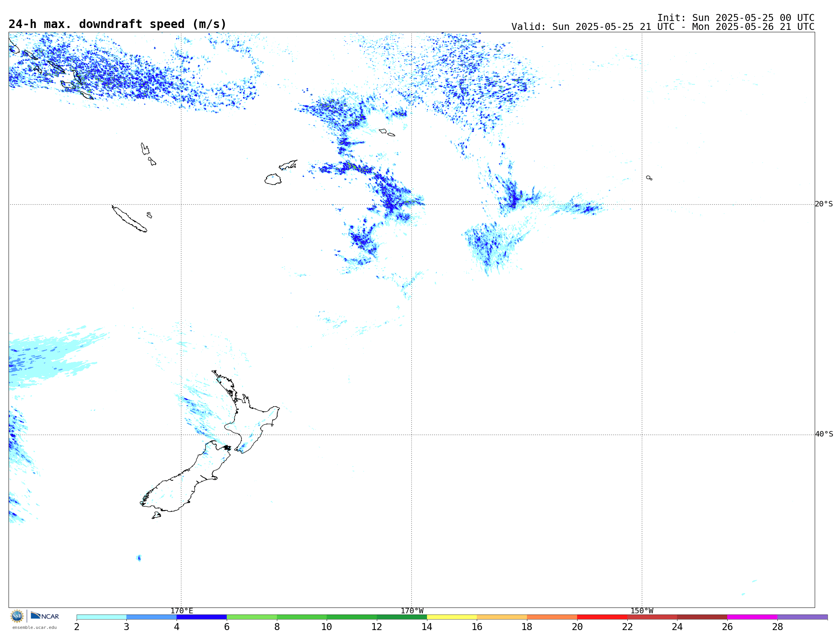Click the dark green 12-14 colorbar segment
This screenshot has width=840, height=632.
click(x=402, y=617)
